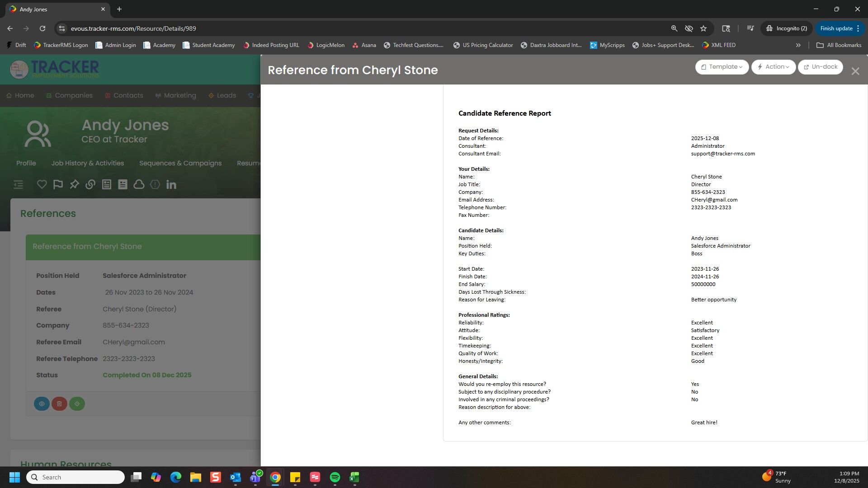The image size is (868, 488).
Task: Open the LinkedIn icon for Andy Jones
Action: 171,184
